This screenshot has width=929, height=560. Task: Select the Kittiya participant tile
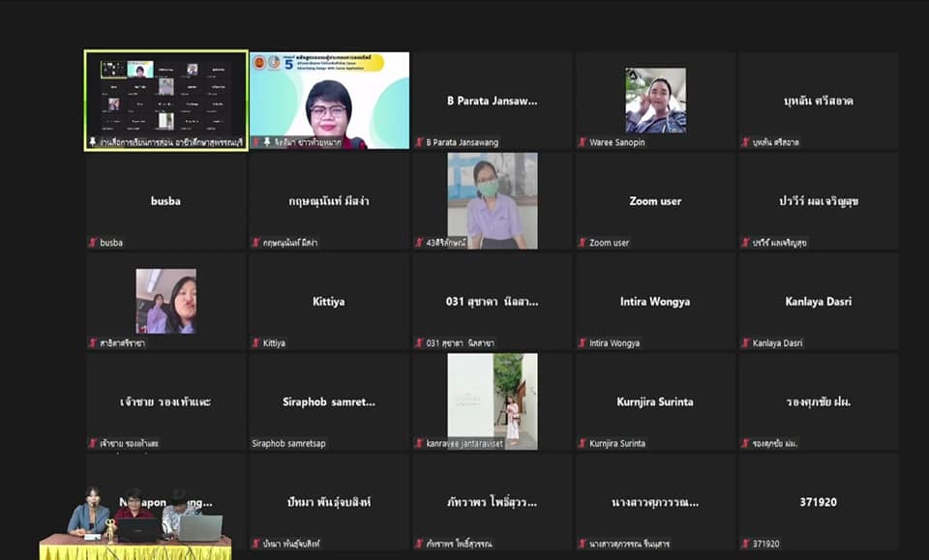[x=329, y=302]
